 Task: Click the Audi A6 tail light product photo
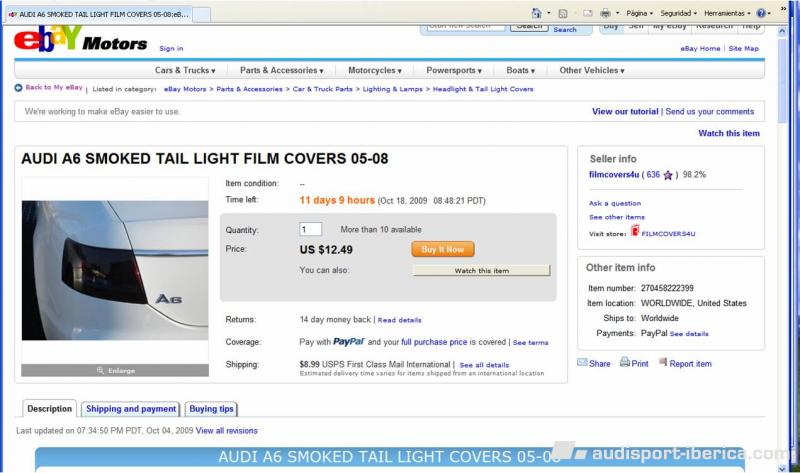[115, 270]
